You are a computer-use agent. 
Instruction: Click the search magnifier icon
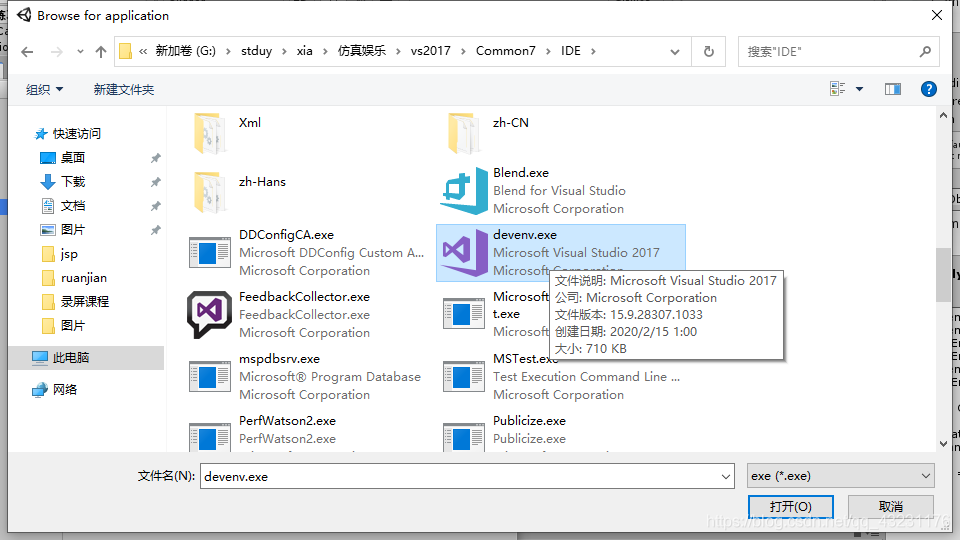coord(925,52)
